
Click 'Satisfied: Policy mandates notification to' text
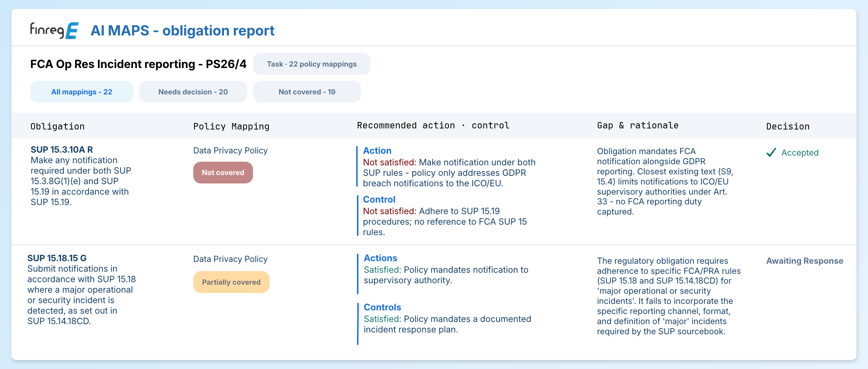(446, 270)
